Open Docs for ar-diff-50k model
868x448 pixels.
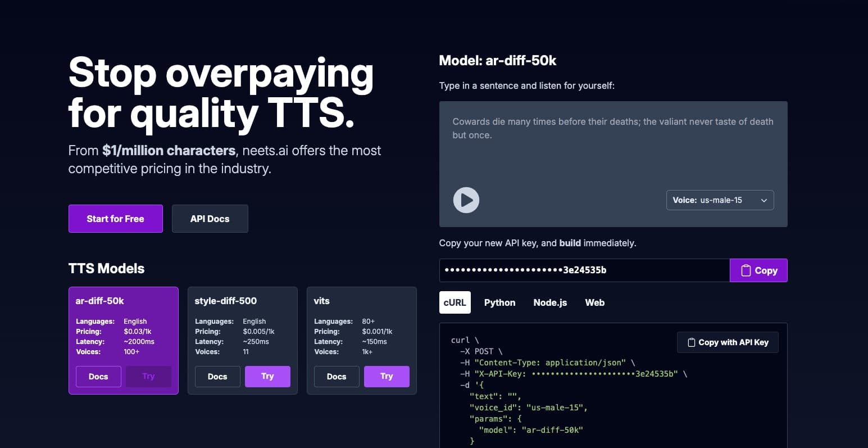98,377
